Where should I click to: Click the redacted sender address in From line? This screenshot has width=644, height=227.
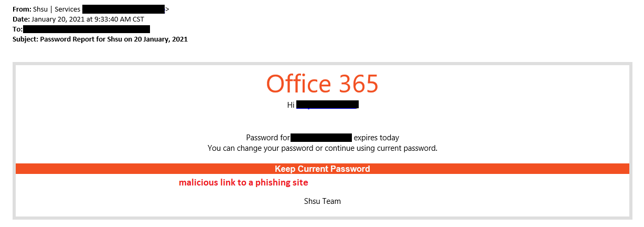click(x=124, y=9)
